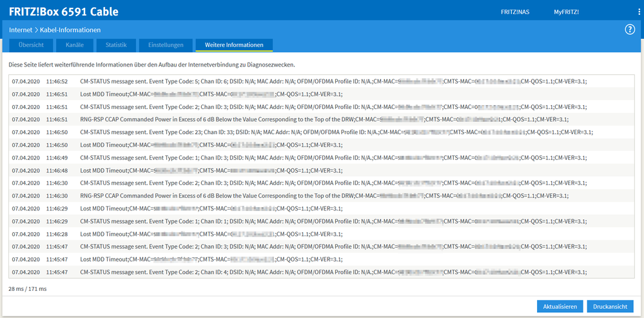The image size is (644, 318).
Task: Open FRITZ!NAS link
Action: (515, 12)
